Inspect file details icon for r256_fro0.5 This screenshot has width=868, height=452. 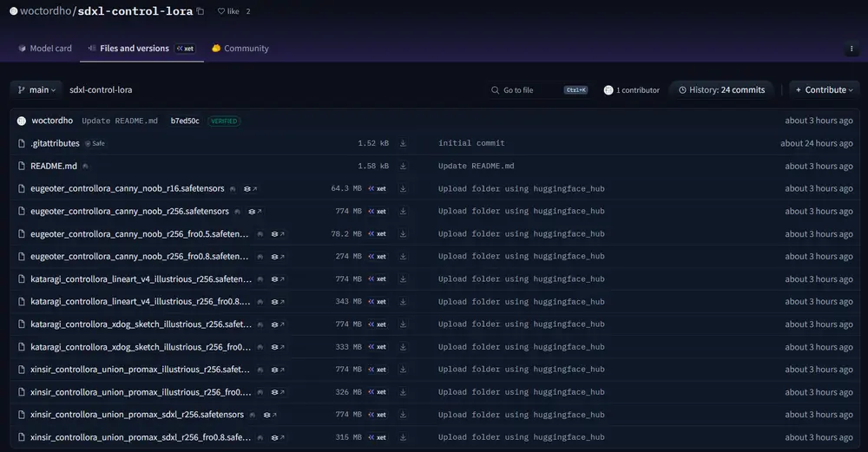pyautogui.click(x=278, y=234)
